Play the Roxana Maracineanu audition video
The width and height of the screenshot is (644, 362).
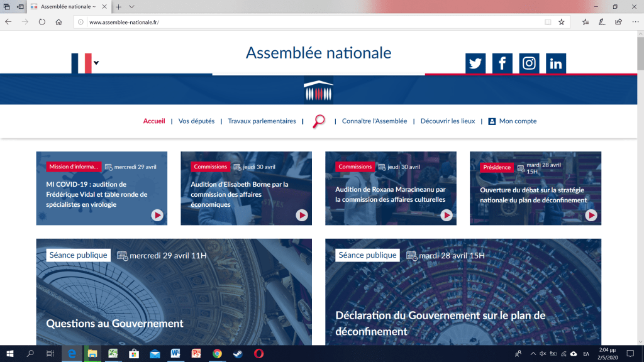[x=447, y=215]
